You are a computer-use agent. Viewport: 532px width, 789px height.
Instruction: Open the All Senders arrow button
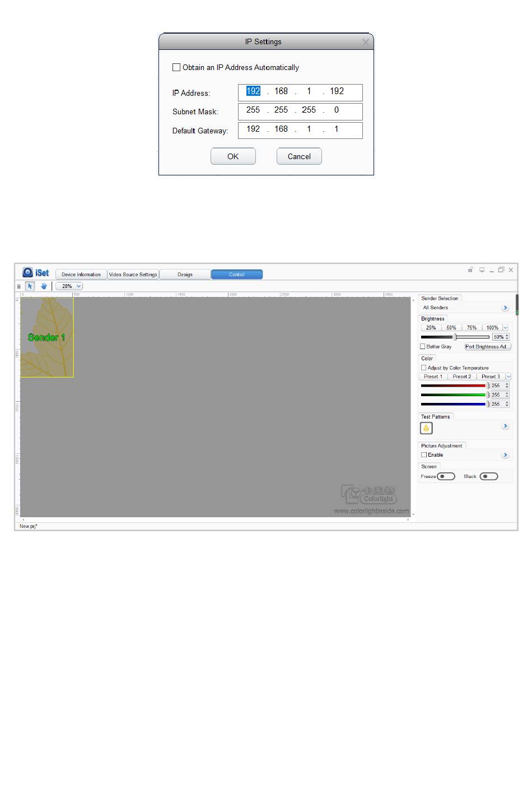coord(505,308)
